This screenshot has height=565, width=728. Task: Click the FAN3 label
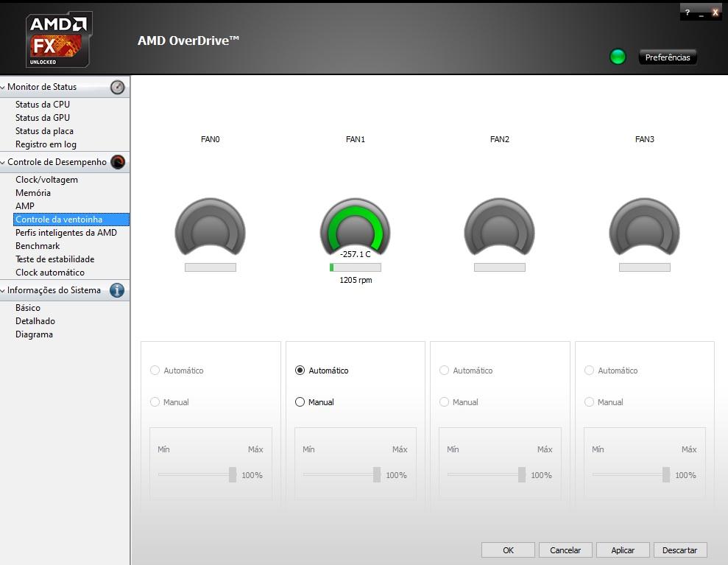[x=644, y=139]
